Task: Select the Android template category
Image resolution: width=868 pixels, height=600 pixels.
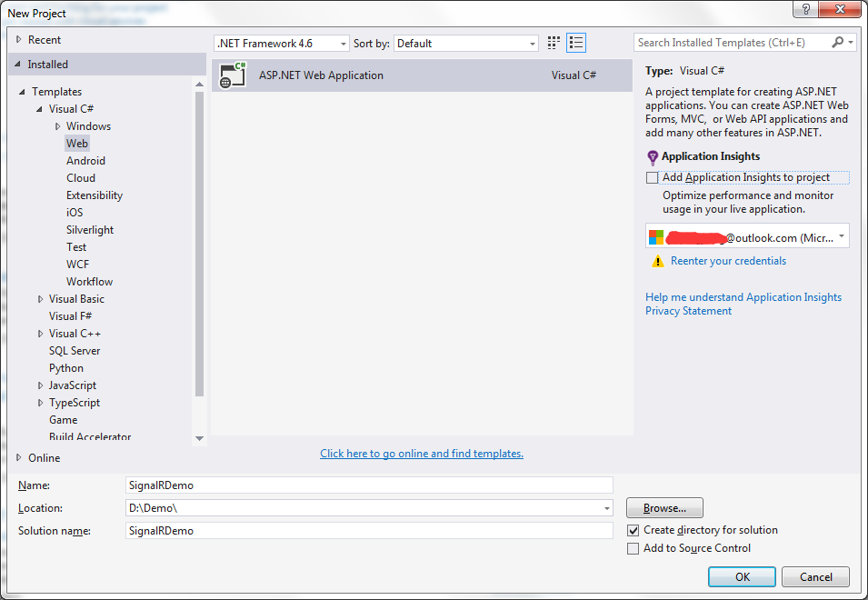Action: click(x=85, y=161)
